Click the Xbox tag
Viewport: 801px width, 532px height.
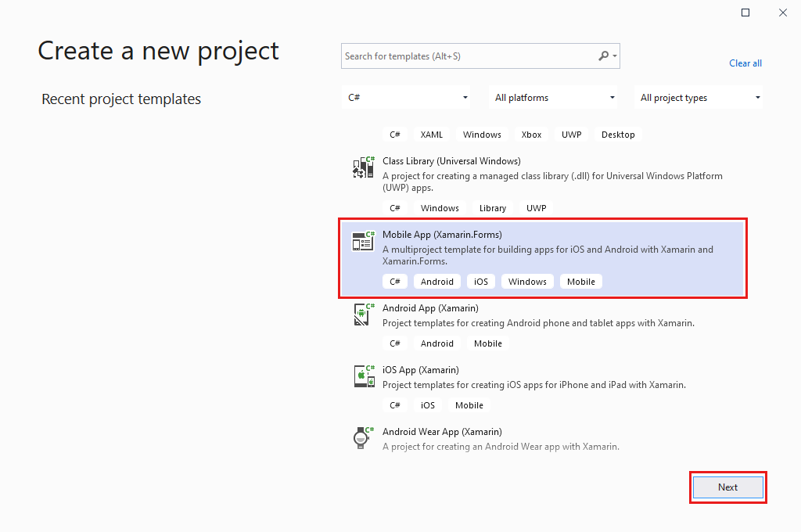point(531,135)
